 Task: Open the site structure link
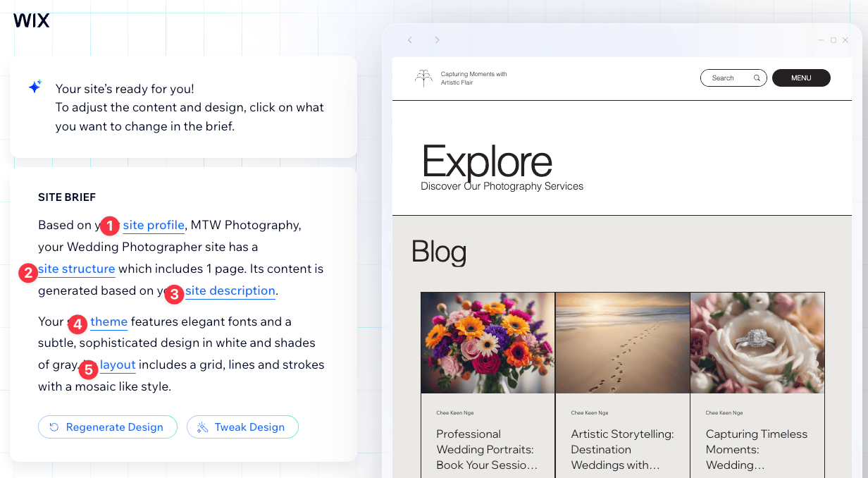76,269
